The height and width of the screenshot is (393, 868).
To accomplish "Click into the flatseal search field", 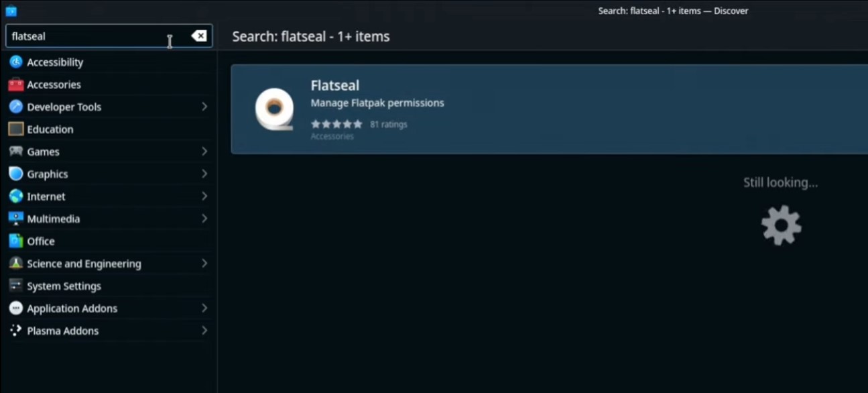I will click(x=87, y=36).
